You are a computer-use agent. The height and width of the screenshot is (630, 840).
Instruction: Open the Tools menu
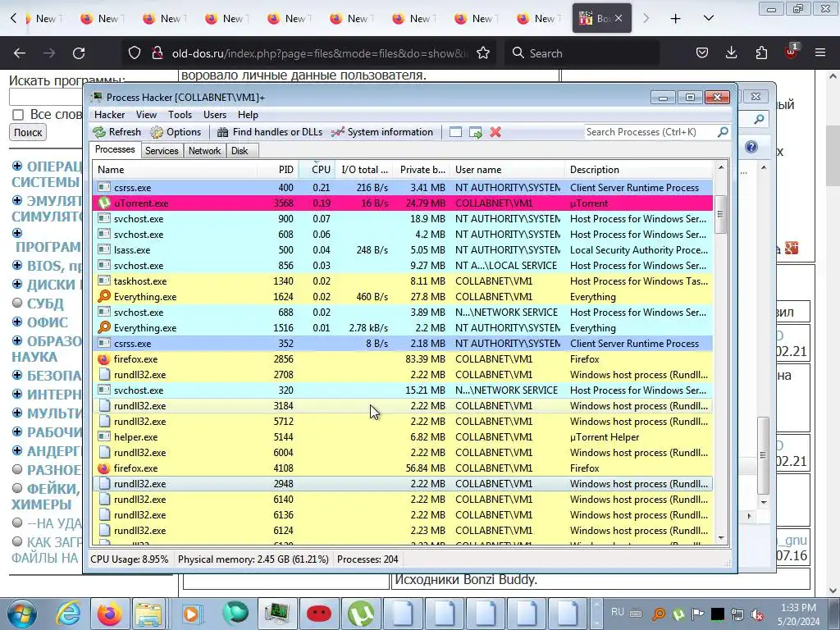click(180, 115)
